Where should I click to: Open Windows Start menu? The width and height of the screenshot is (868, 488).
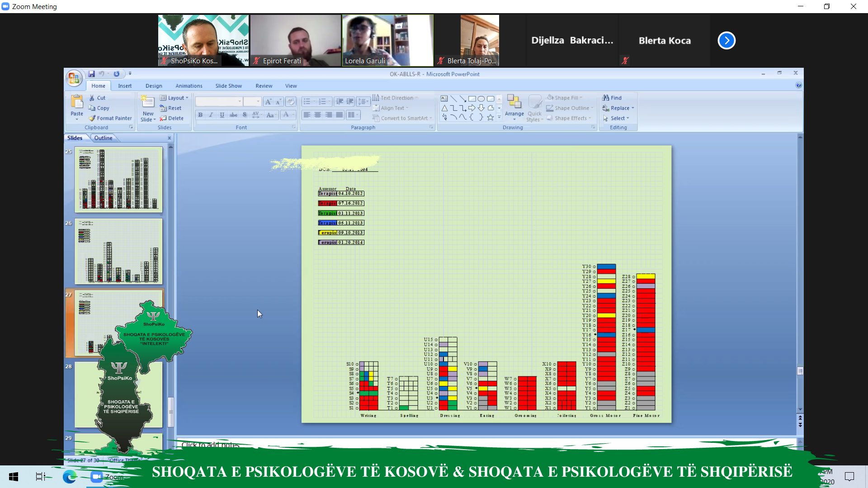[x=14, y=477]
